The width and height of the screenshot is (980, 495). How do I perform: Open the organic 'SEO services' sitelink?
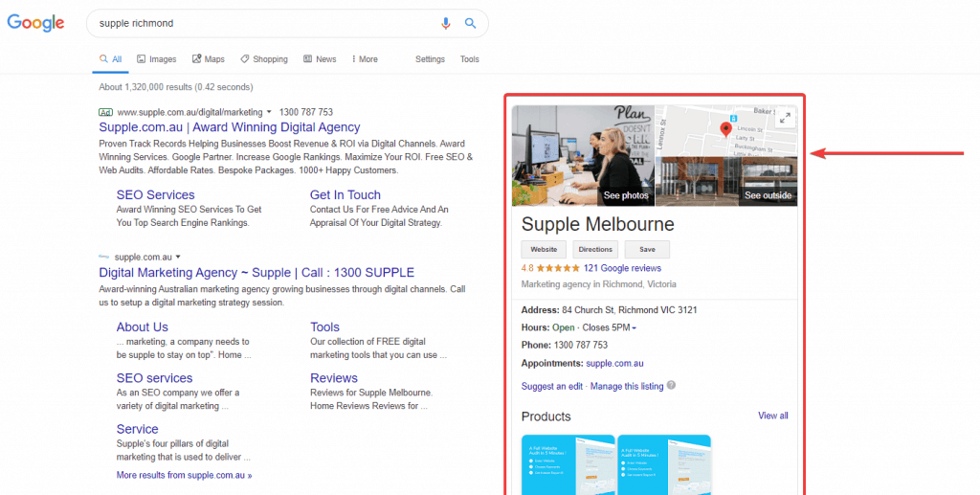pyautogui.click(x=154, y=378)
